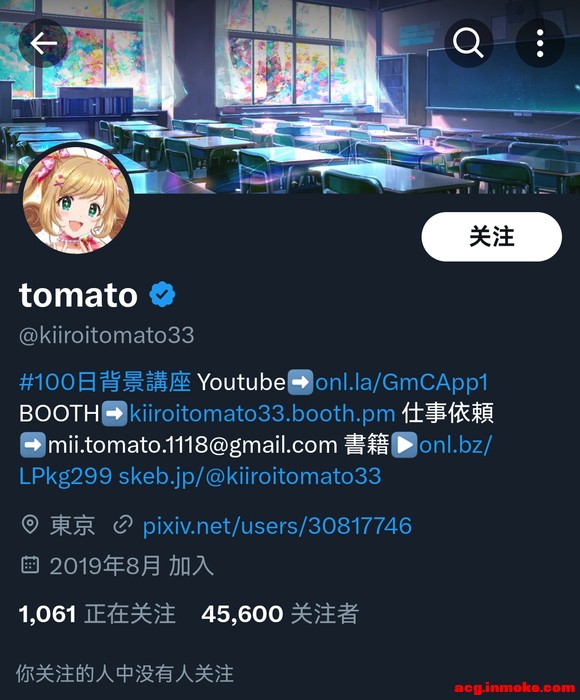The image size is (580, 700).
Task: Click the 关注 follow button
Action: (x=492, y=237)
